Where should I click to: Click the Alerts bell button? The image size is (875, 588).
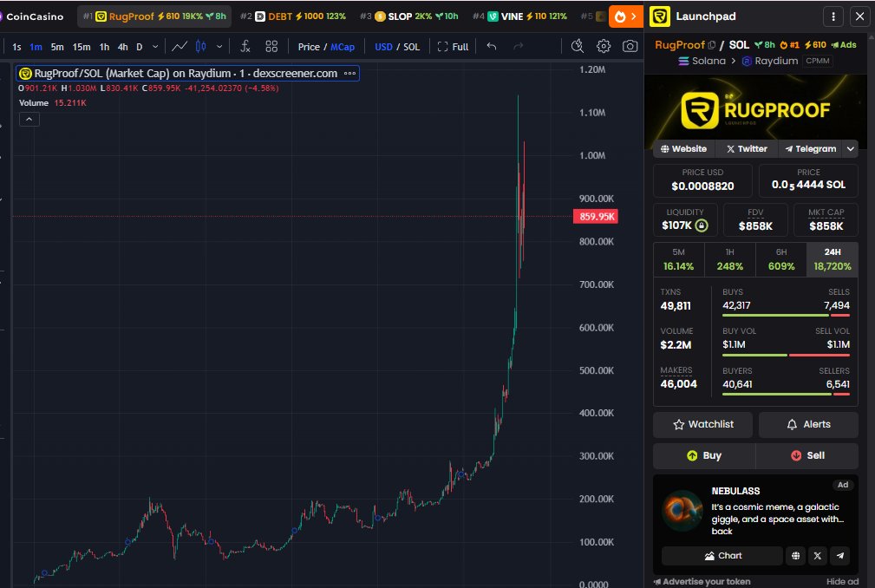pyautogui.click(x=808, y=425)
